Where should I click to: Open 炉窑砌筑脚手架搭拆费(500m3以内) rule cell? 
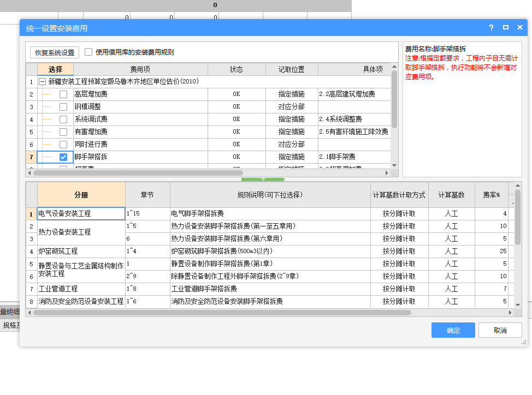[270, 252]
